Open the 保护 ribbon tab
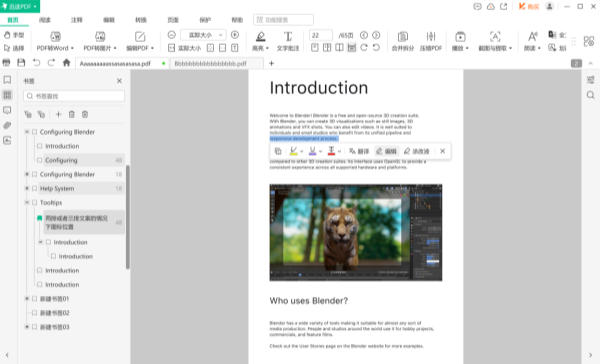This screenshot has width=600, height=364. [205, 20]
